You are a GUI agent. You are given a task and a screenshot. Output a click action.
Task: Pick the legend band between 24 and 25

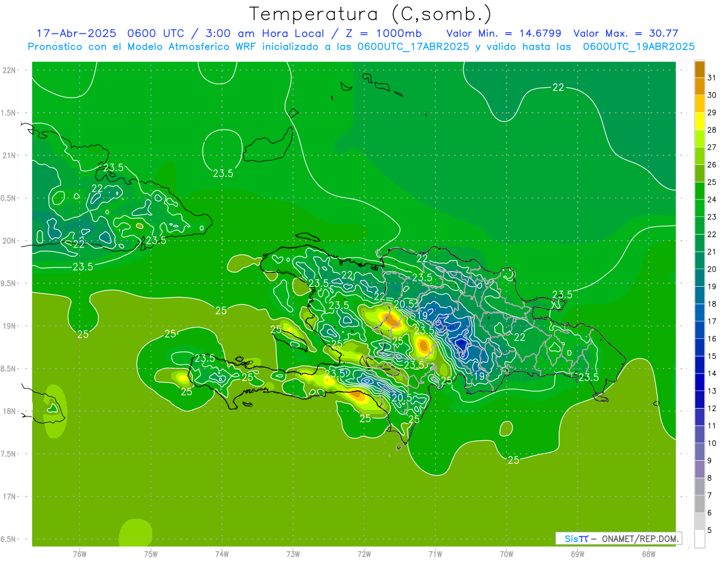click(x=699, y=191)
